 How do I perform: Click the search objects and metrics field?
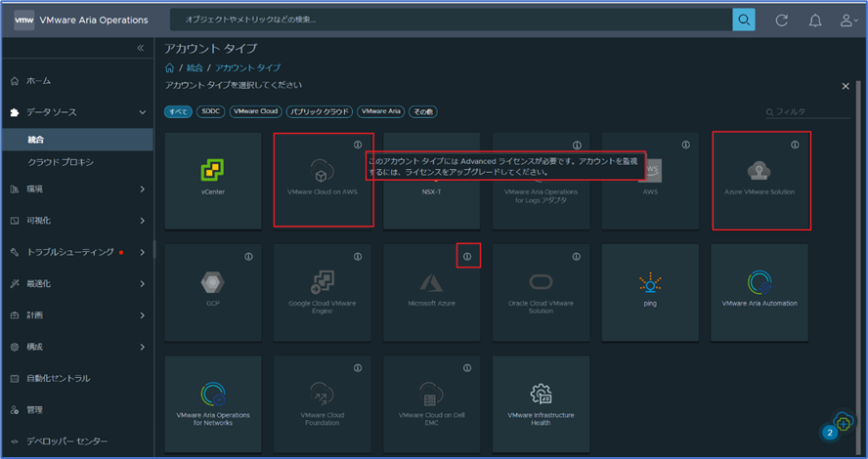coord(452,20)
